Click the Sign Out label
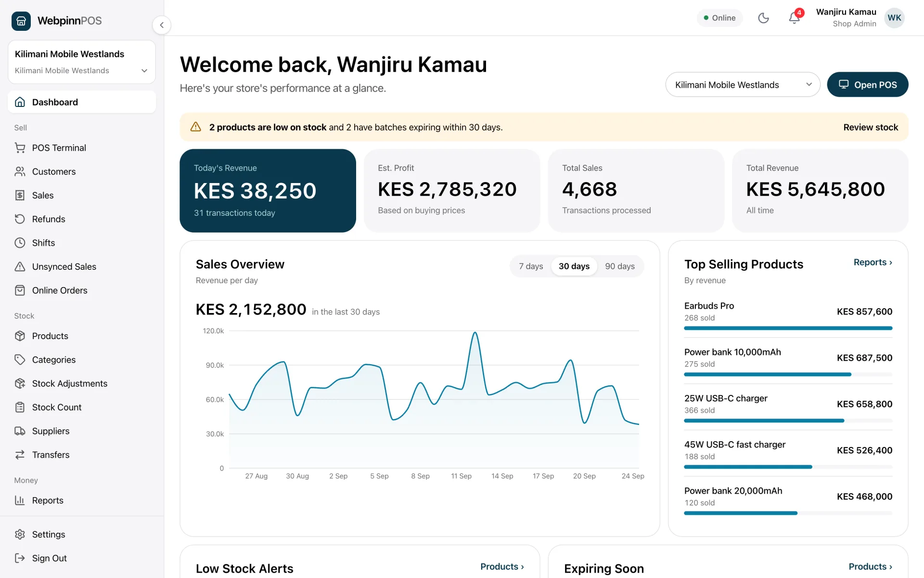This screenshot has height=578, width=924. 49,558
